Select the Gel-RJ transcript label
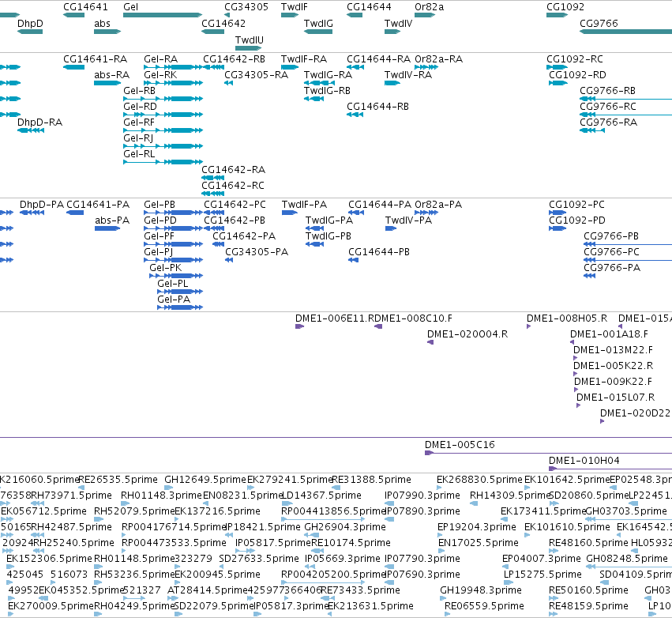The image size is (672, 618). (x=138, y=138)
